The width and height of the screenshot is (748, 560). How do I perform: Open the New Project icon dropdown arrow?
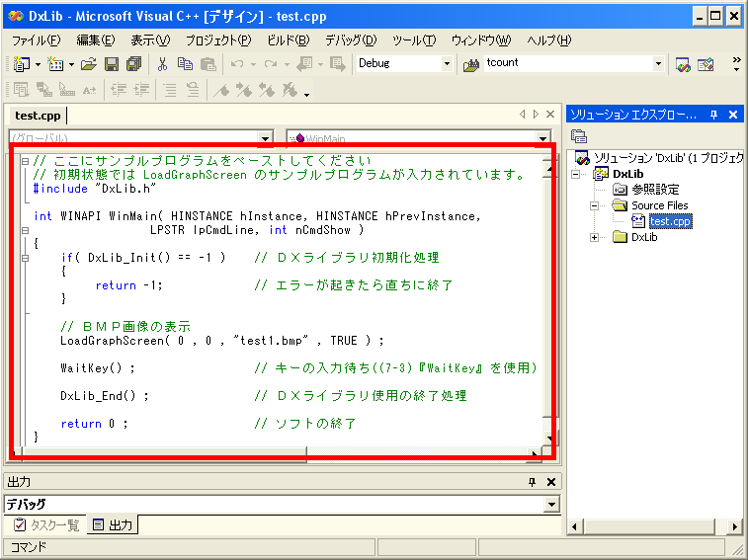(38, 64)
